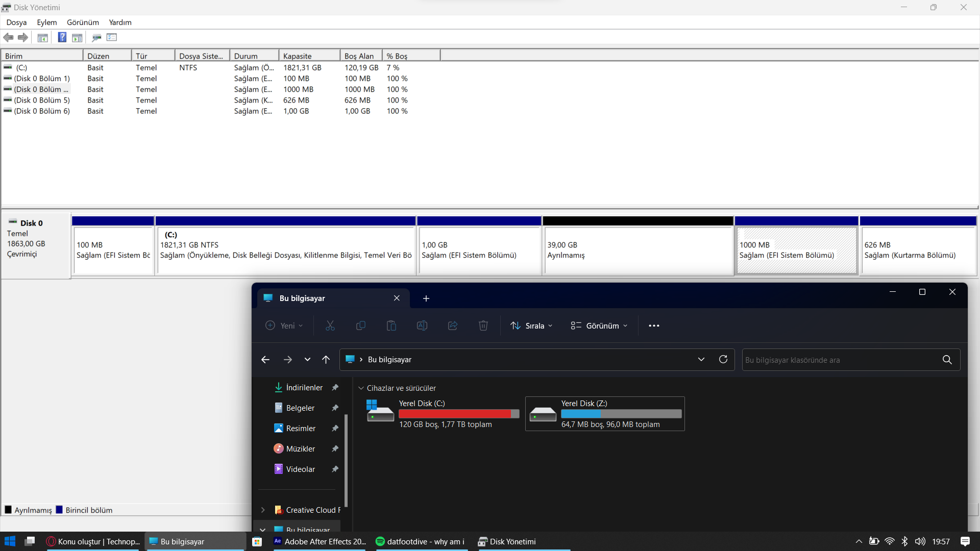Image resolution: width=980 pixels, height=551 pixels.
Task: Select Yerel Disk (Z:) drive
Action: point(605,413)
